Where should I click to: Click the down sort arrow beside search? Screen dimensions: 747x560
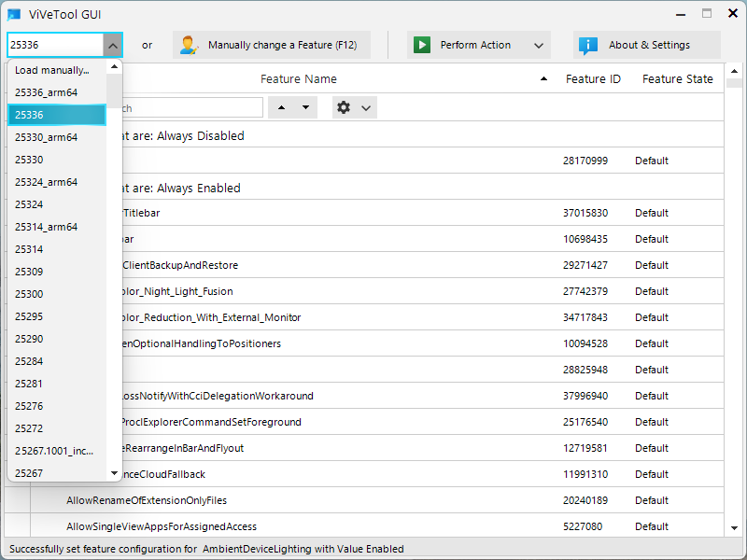click(305, 107)
